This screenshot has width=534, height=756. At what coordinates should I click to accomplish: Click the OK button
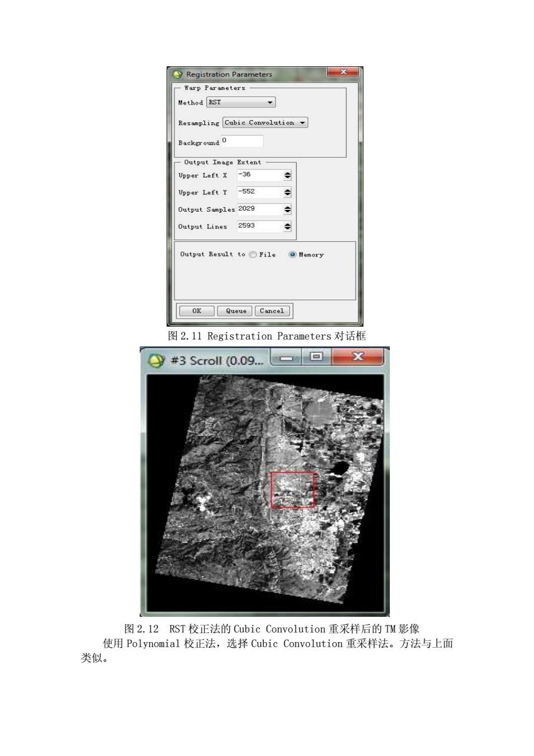click(196, 311)
